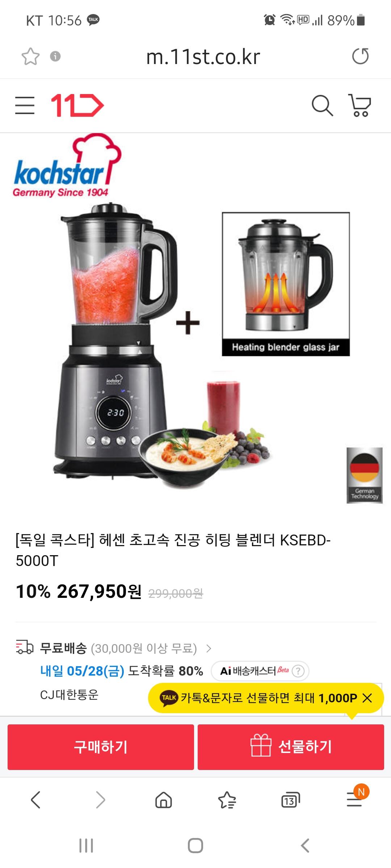Open the shopping cart icon
The width and height of the screenshot is (391, 868).
(360, 106)
